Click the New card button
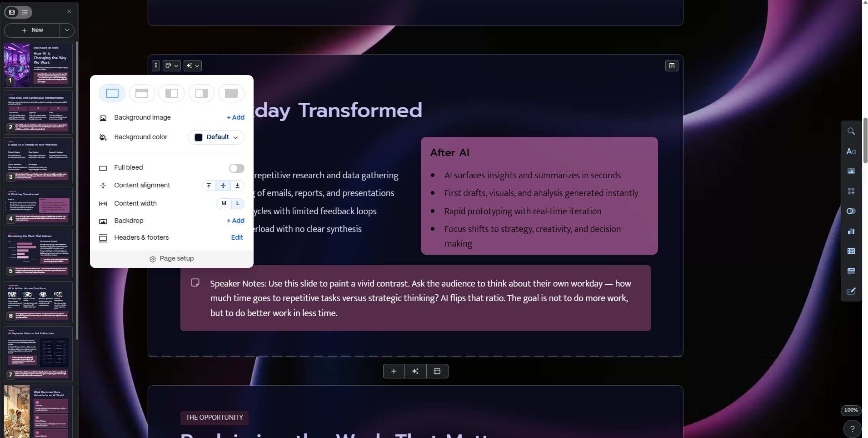This screenshot has height=438, width=868. coord(32,30)
